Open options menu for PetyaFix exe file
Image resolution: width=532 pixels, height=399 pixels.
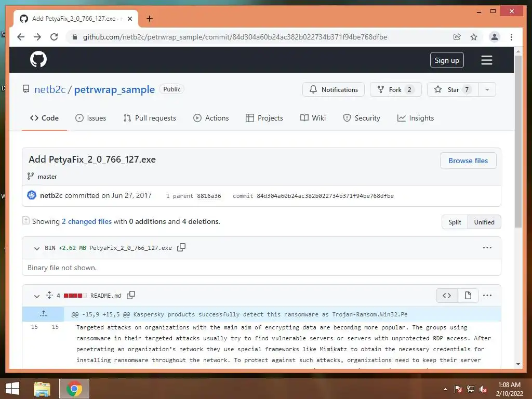[487, 248]
